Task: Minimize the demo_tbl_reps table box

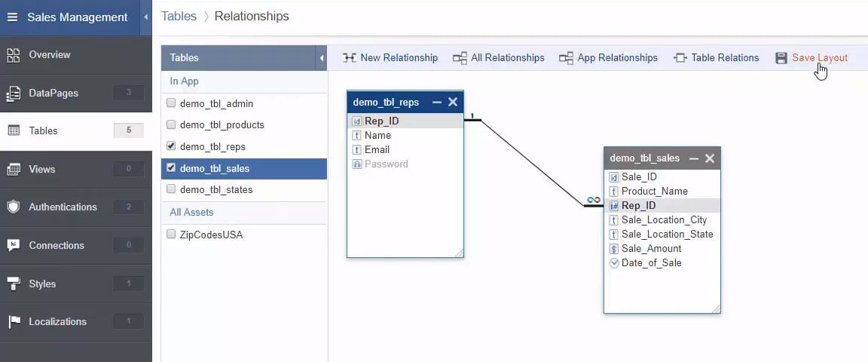Action: [437, 103]
